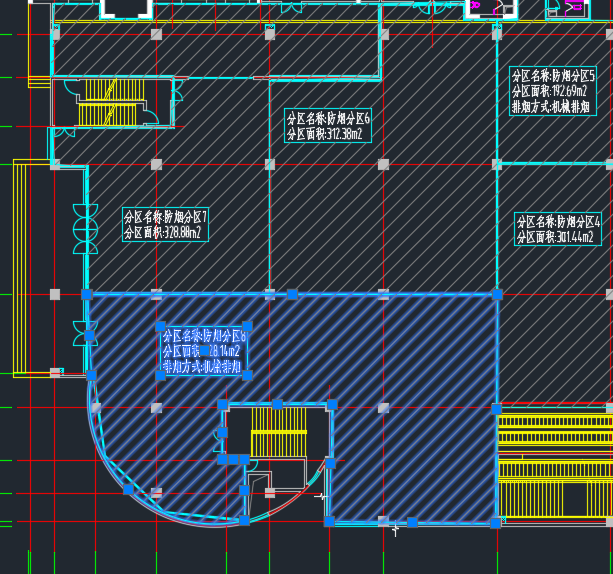Click the grip above the central staircase core
The image size is (613, 574).
278,403
